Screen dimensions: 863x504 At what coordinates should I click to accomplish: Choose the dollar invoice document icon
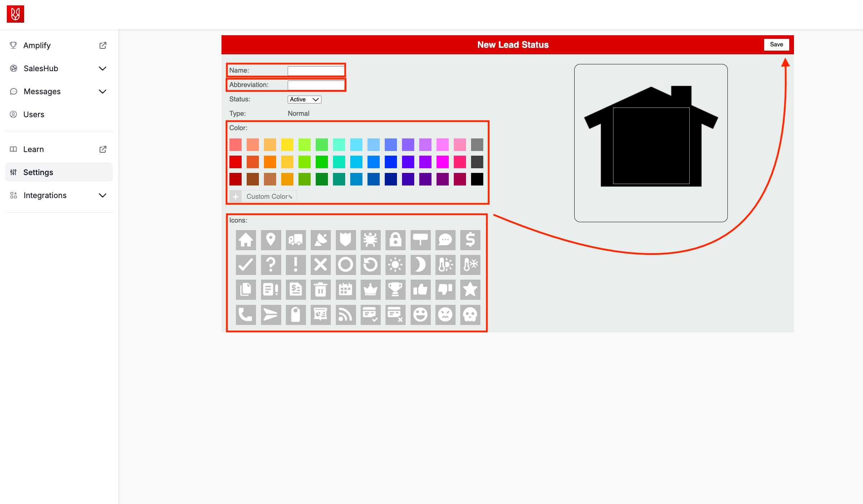pyautogui.click(x=296, y=290)
